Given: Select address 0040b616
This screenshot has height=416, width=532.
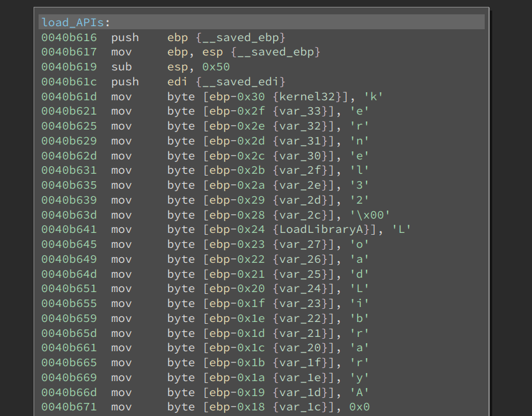Looking at the screenshot, I should (x=69, y=37).
